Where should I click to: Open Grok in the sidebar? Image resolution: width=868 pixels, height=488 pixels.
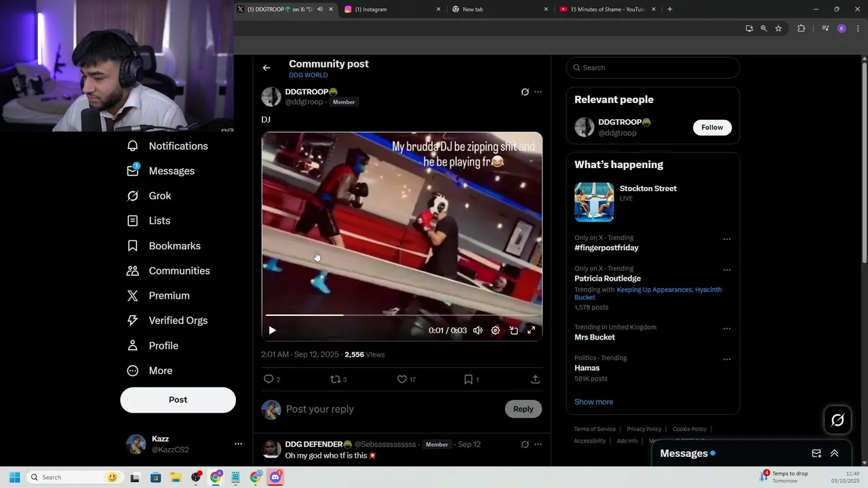149,196
